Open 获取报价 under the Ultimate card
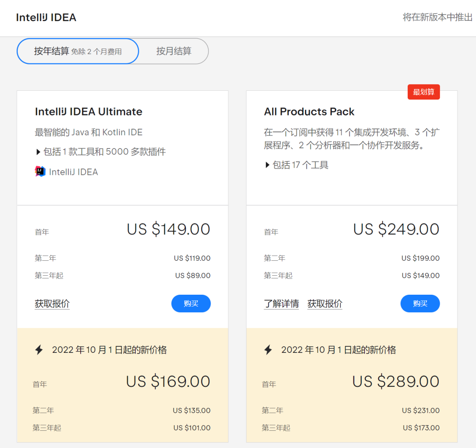This screenshot has width=476, height=448. point(52,304)
